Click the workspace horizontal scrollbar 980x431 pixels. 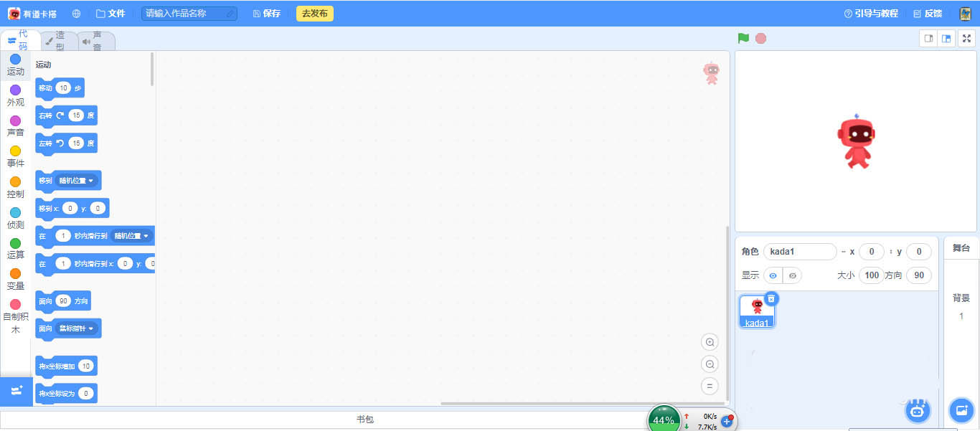[583, 403]
